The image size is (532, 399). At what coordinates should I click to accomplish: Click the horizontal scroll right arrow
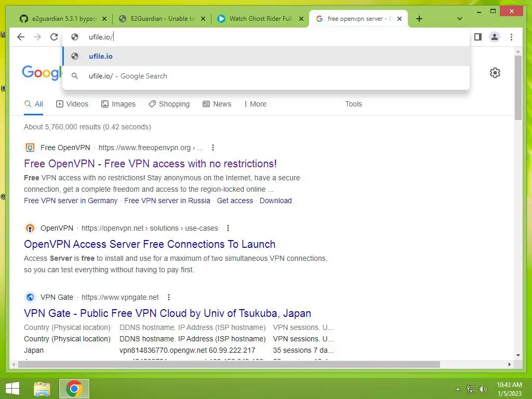pos(509,364)
